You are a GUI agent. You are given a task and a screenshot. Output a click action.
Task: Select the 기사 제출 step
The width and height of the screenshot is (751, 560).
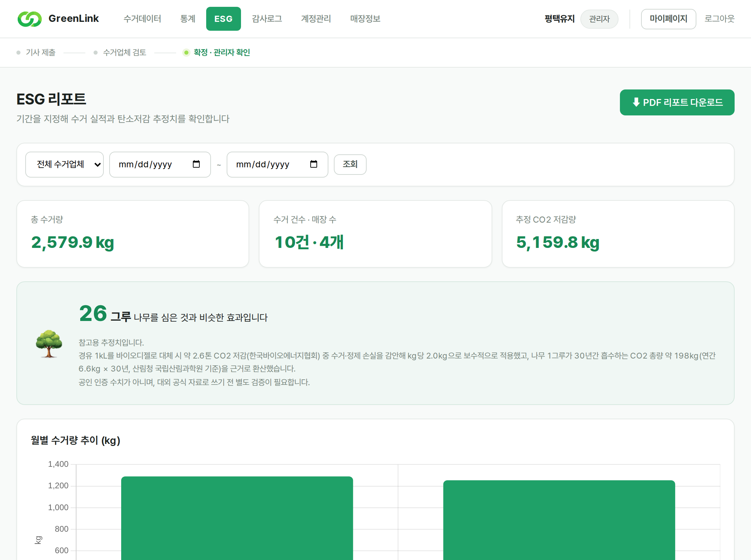coord(41,52)
